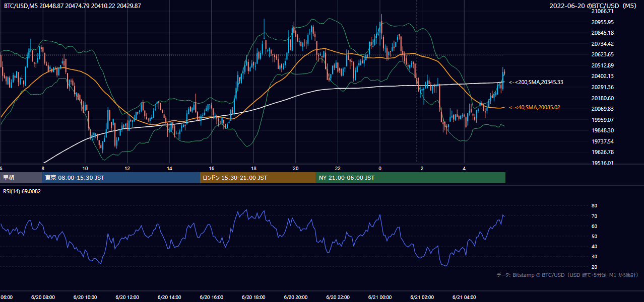Click the 早朝 session bar
This screenshot has width=644, height=302.
point(21,178)
